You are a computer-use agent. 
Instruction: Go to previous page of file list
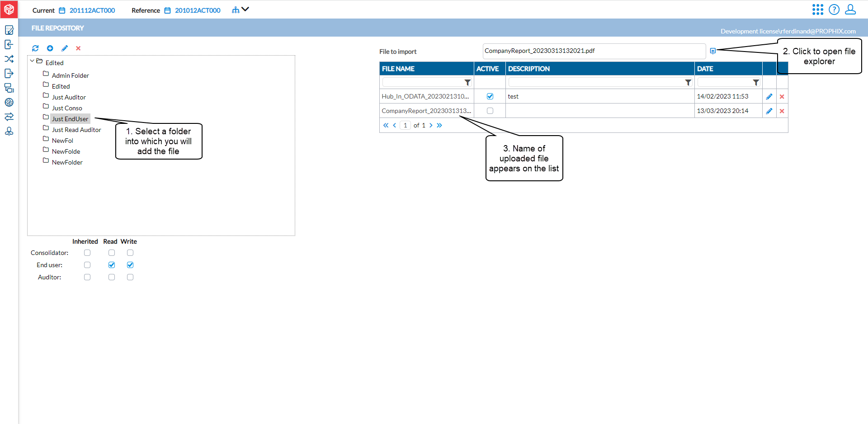(x=395, y=125)
